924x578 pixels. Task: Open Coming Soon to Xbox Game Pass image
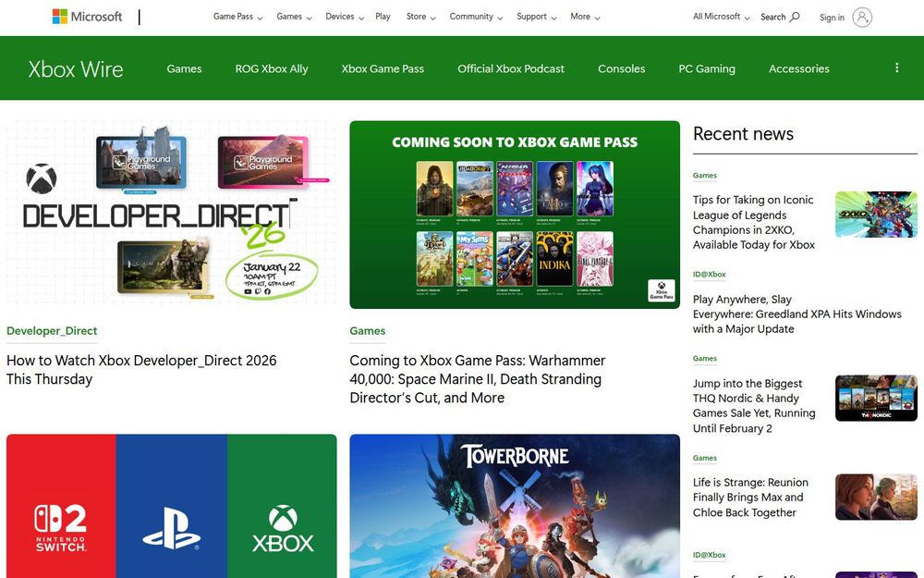[x=515, y=215]
